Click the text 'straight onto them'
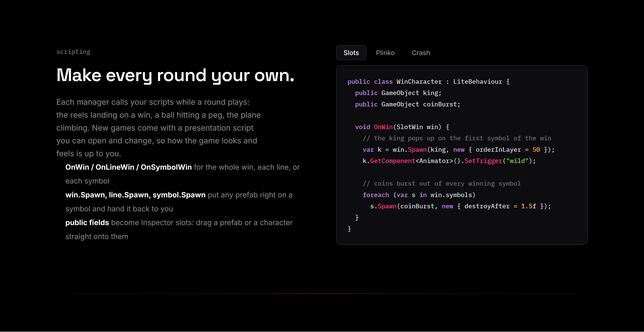 pos(96,236)
